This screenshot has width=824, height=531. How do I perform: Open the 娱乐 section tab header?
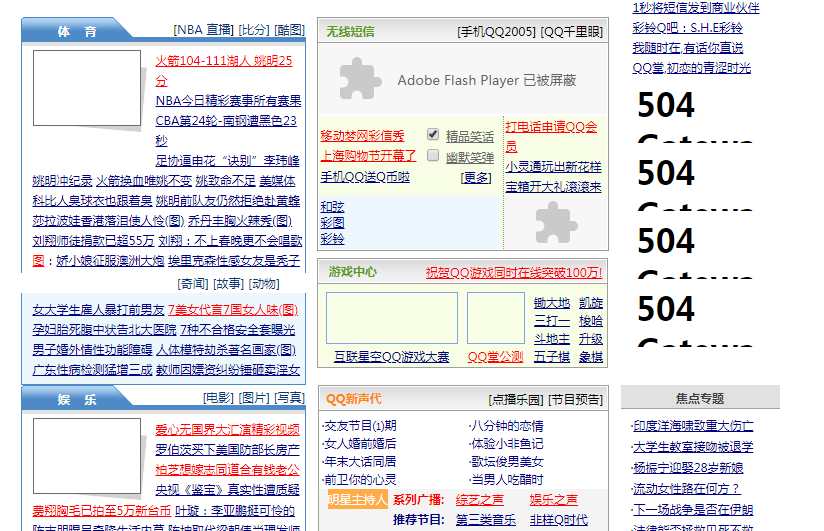pos(76,399)
